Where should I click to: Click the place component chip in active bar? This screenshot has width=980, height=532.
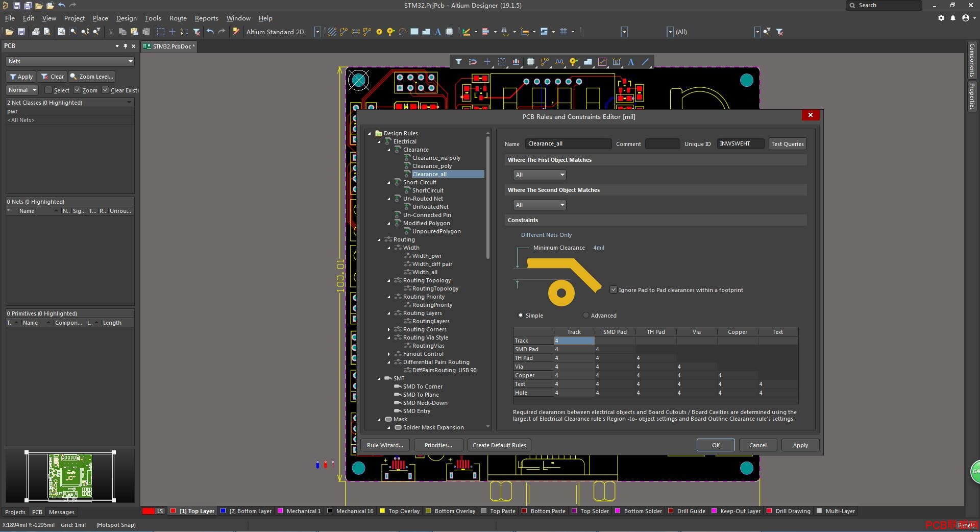point(530,62)
